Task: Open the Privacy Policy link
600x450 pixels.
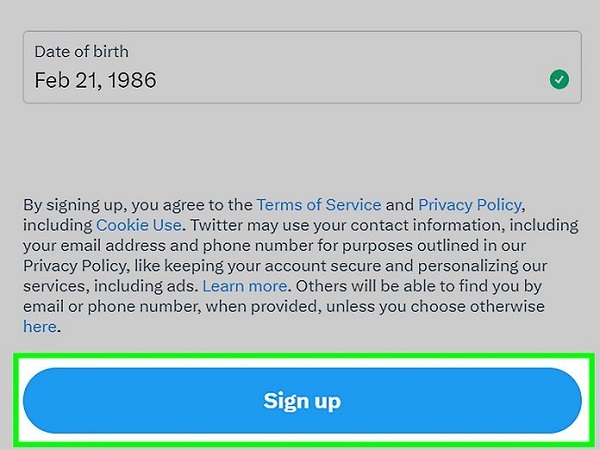Action: coord(470,204)
